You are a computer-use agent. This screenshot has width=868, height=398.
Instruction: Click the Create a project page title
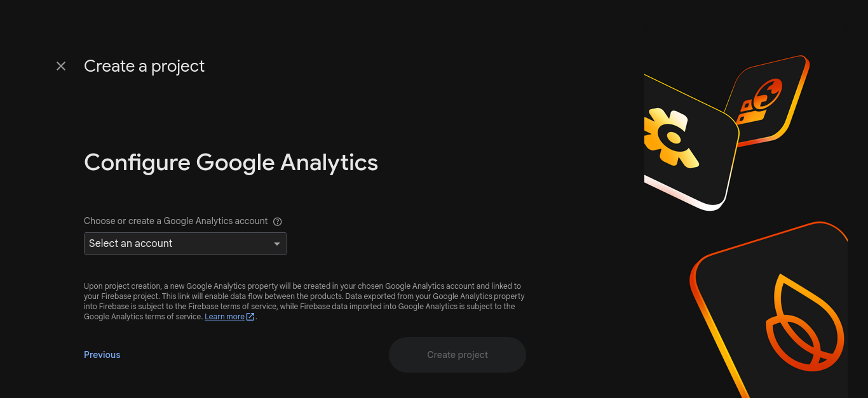[144, 66]
